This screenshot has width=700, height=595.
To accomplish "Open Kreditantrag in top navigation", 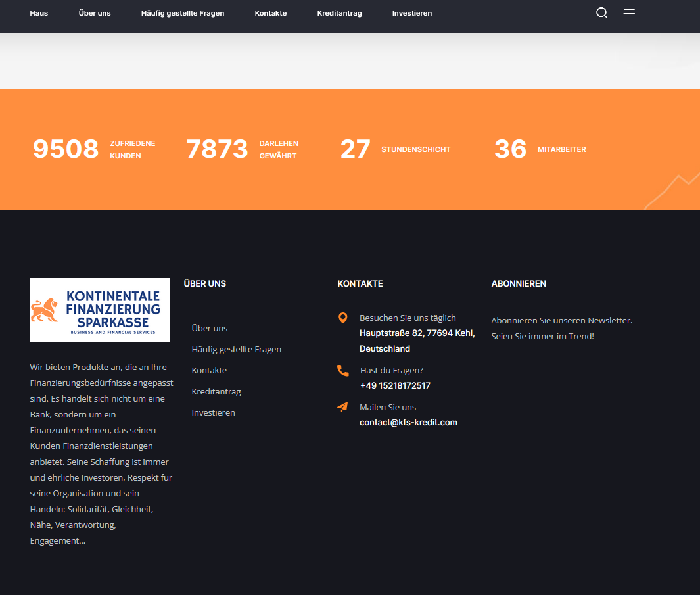I will coord(339,13).
